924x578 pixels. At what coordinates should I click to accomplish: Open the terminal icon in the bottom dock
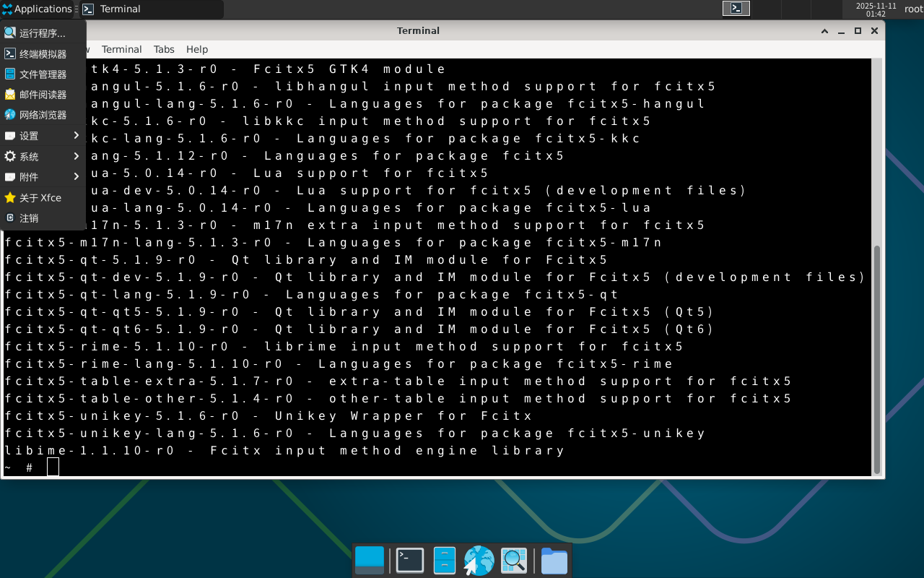410,561
